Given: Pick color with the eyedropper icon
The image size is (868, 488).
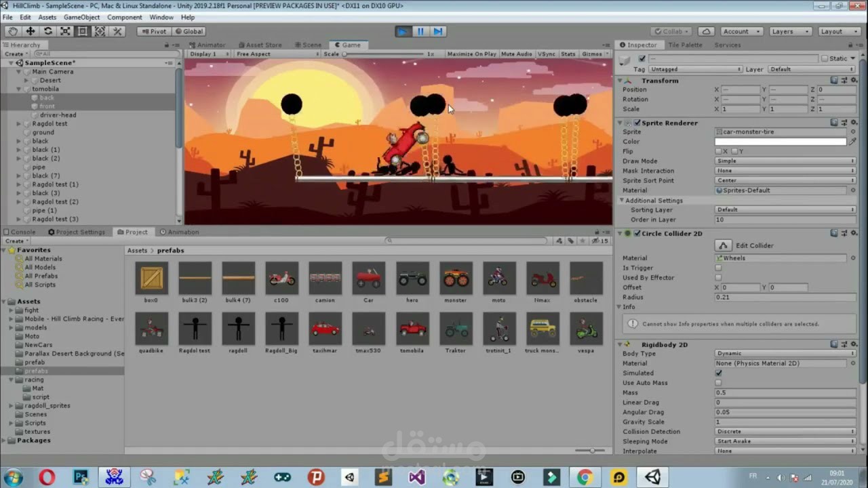Looking at the screenshot, I should point(852,142).
